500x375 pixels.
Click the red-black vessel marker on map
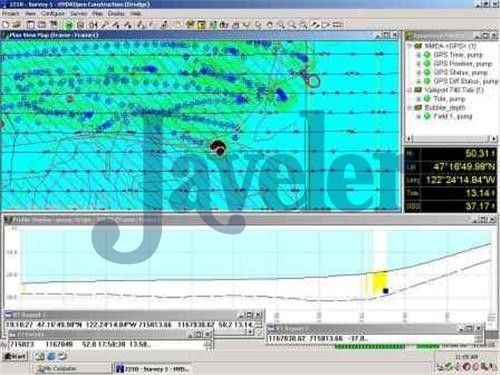point(218,148)
